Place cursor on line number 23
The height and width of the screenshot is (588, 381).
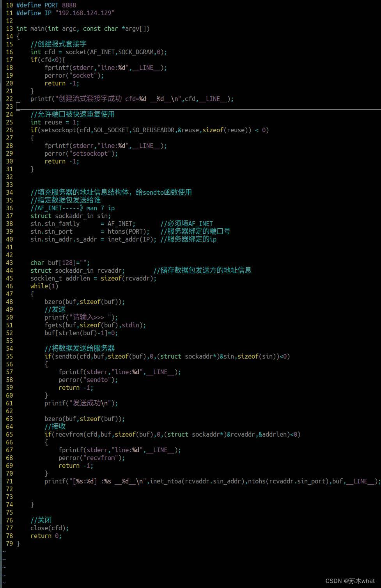pyautogui.click(x=9, y=107)
